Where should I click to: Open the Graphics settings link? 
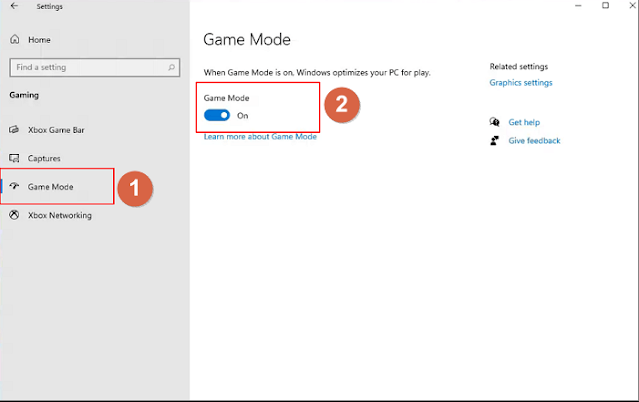point(521,83)
